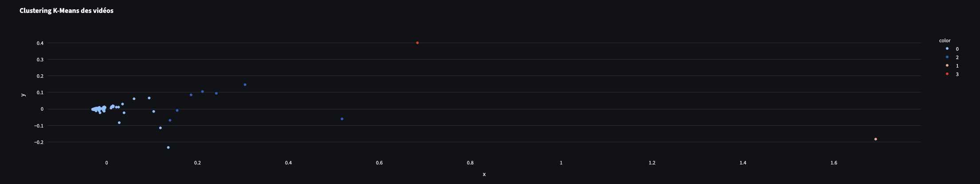Select the pink outlier point at far right
This screenshot has height=184, width=980.
[x=875, y=139]
